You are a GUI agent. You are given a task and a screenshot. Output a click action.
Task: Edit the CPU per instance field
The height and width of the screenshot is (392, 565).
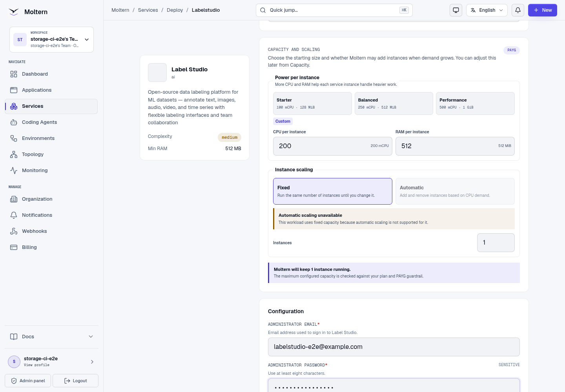pos(333,146)
